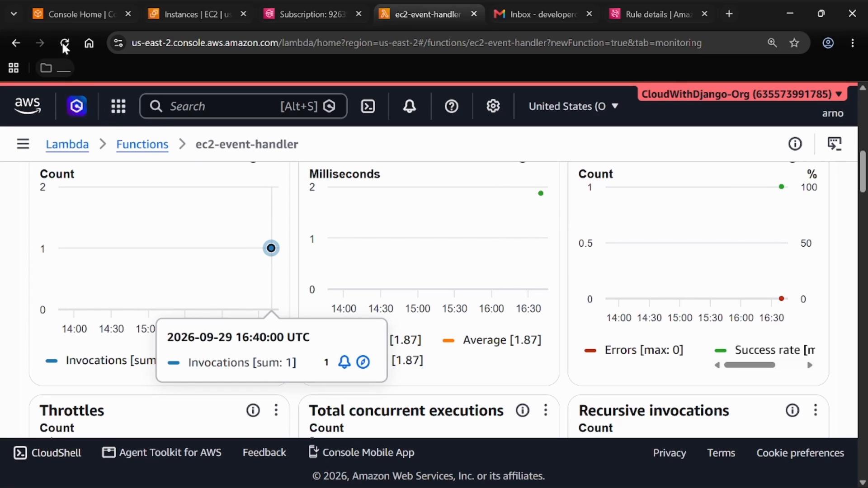Open Agent Toolkit for AWS

162,452
